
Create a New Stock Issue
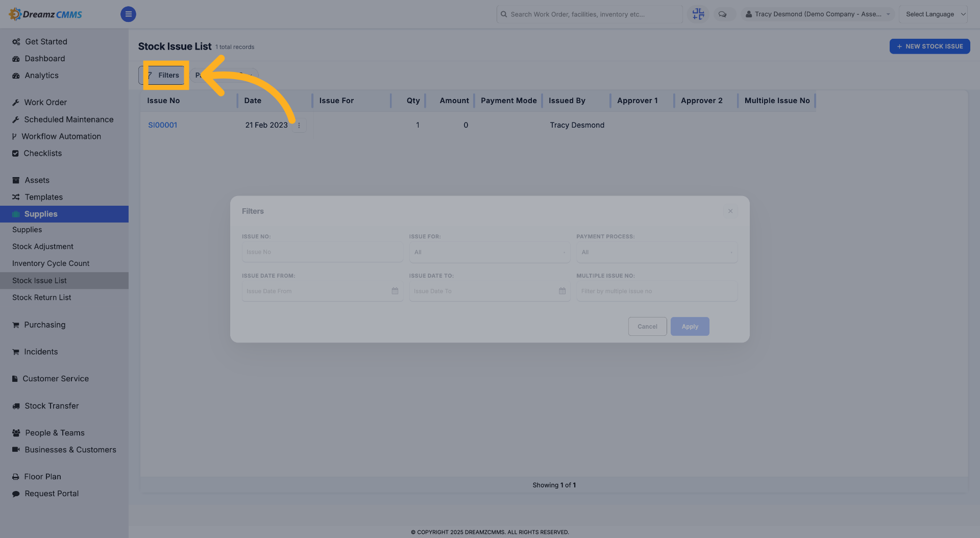[x=929, y=46]
